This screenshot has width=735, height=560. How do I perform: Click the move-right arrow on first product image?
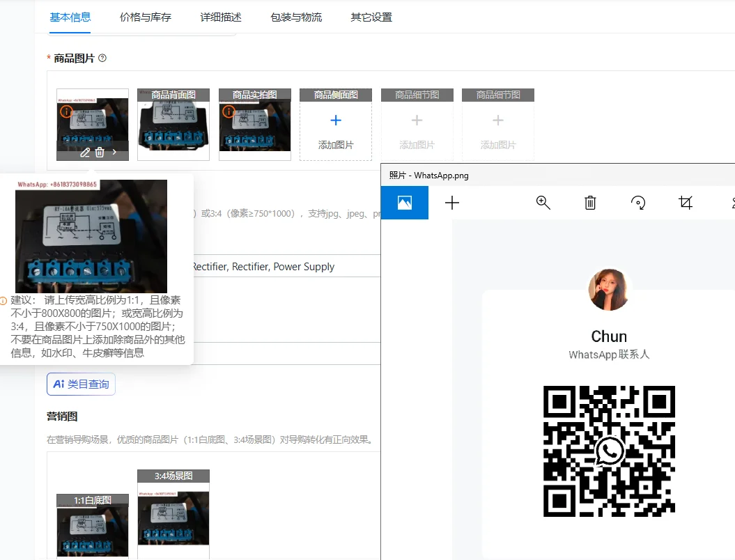[x=115, y=153]
